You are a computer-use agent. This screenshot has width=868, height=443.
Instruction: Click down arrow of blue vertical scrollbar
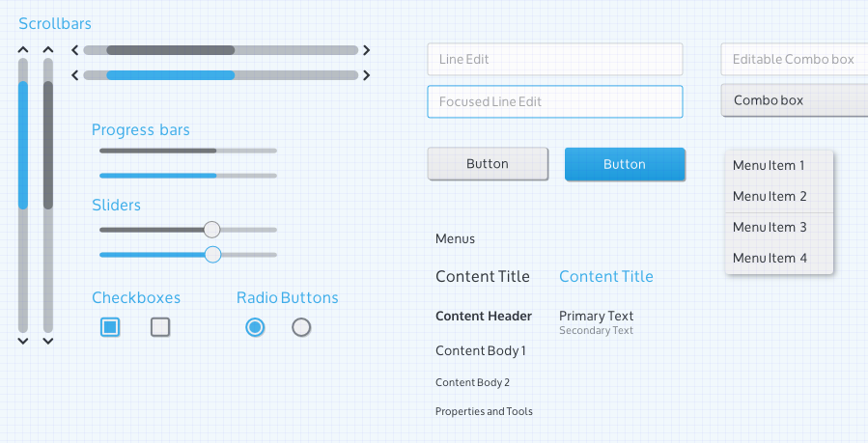(x=23, y=341)
